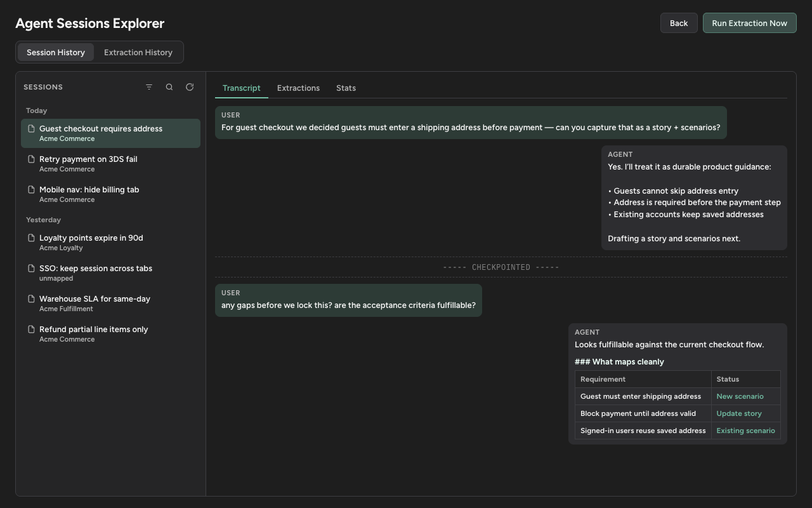Click the Today group heading
The width and height of the screenshot is (812, 508).
[x=37, y=110]
